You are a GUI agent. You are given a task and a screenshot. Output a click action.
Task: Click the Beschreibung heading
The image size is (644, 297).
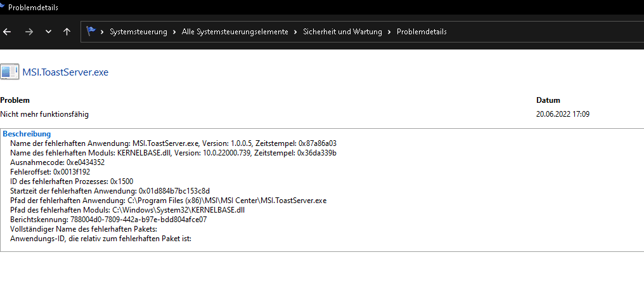27,134
